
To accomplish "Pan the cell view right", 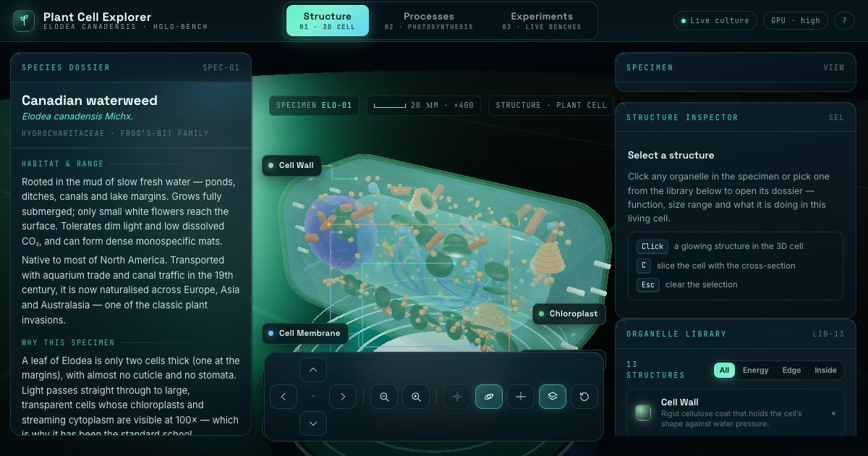I will pyautogui.click(x=343, y=397).
